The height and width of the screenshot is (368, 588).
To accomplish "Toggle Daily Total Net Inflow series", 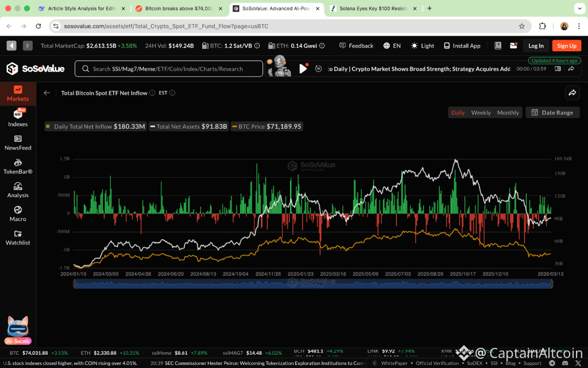I will coord(95,126).
